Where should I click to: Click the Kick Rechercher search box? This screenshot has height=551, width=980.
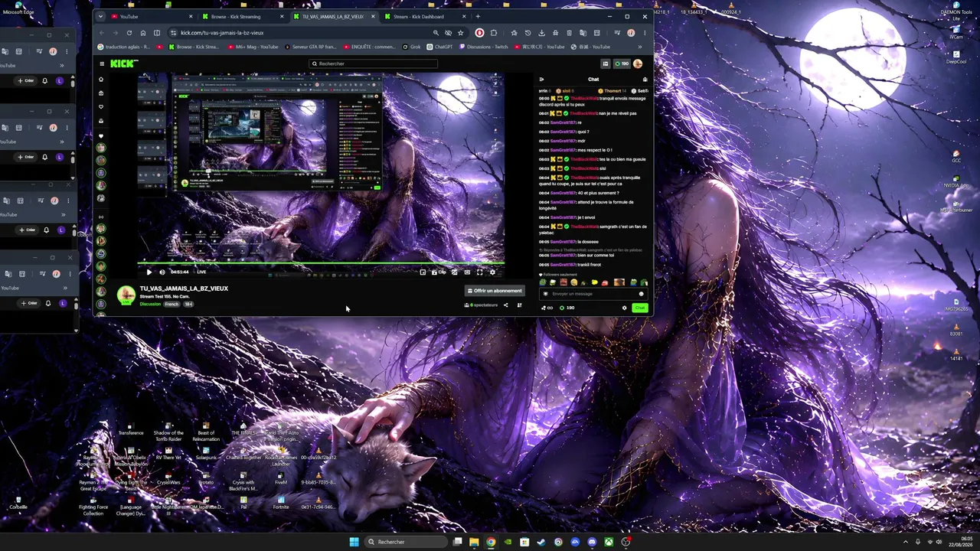tap(374, 64)
